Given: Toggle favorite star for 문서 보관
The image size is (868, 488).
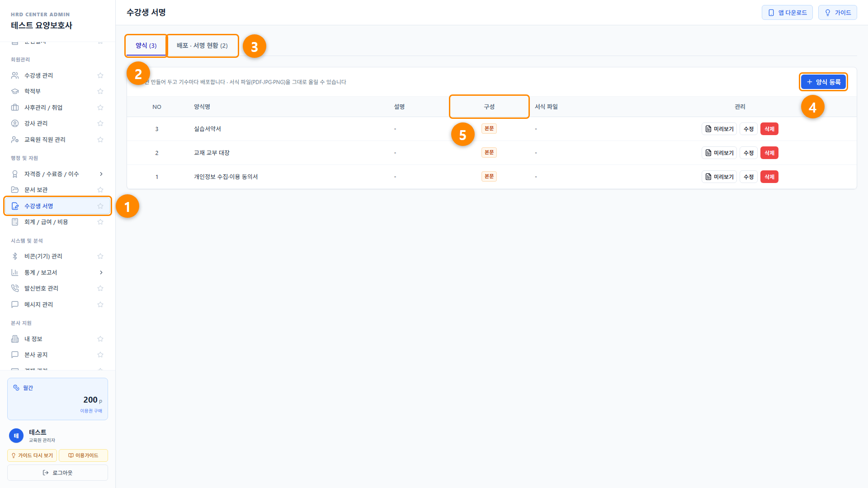Looking at the screenshot, I should coord(100,190).
